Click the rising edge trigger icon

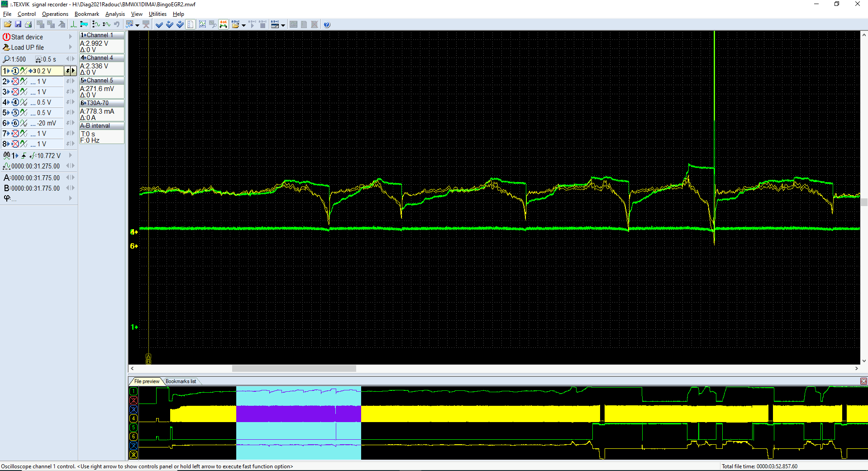(x=24, y=155)
